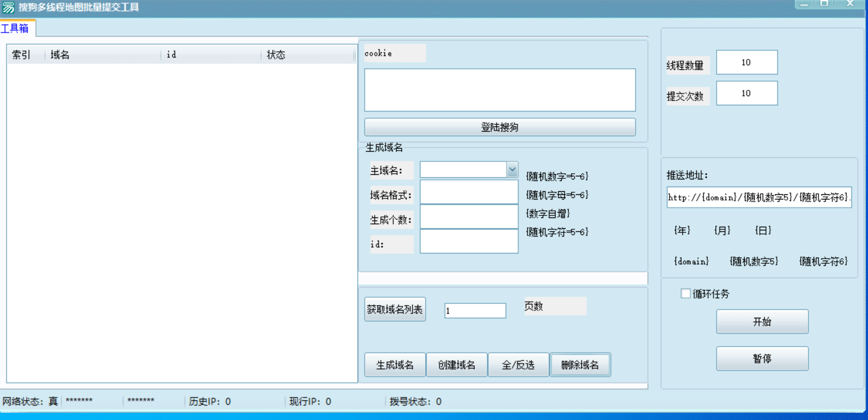This screenshot has width=868, height=420.
Task: Insert the {月} placeholder
Action: 722,230
